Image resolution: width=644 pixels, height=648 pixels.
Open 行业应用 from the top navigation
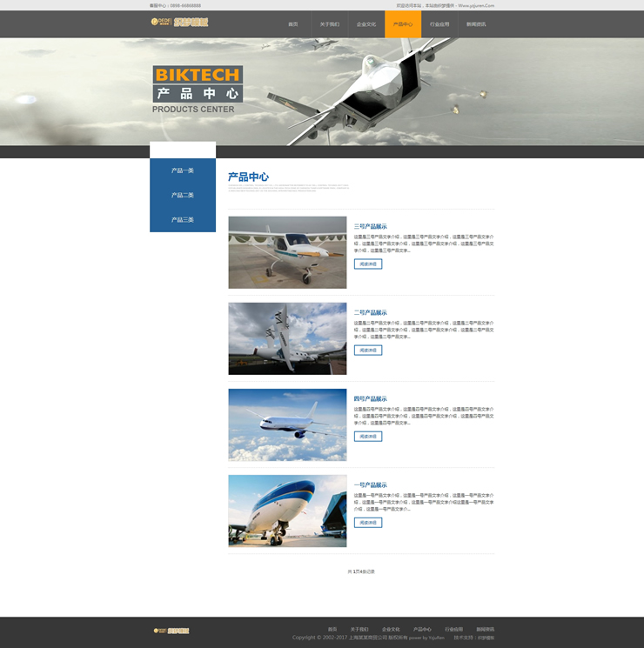[439, 24]
